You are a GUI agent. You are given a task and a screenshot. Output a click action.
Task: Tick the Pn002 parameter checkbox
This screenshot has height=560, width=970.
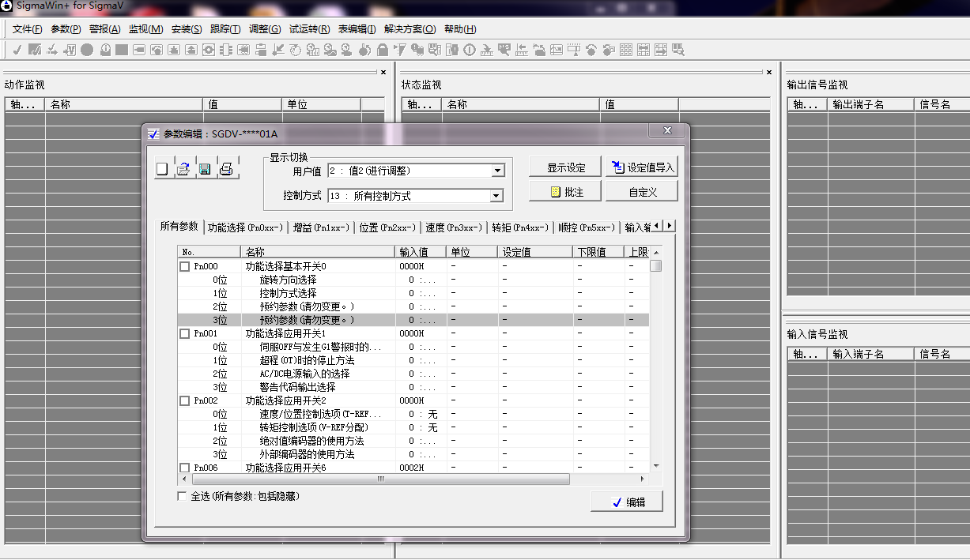185,401
